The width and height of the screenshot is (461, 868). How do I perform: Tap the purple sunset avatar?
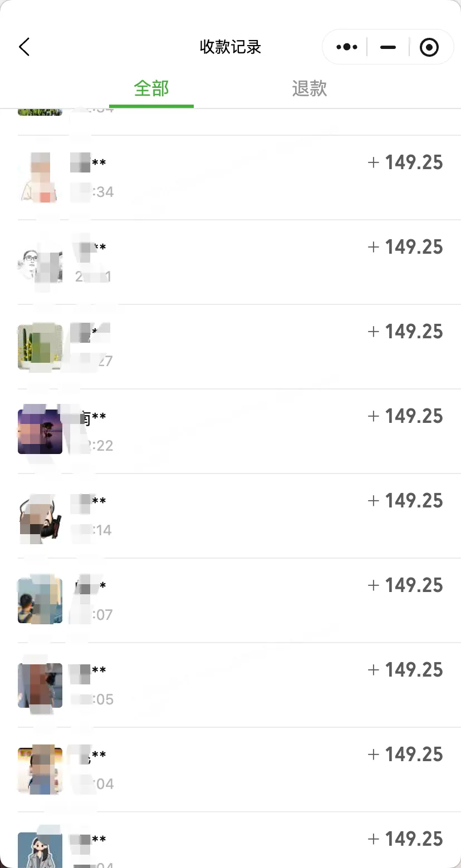40,432
